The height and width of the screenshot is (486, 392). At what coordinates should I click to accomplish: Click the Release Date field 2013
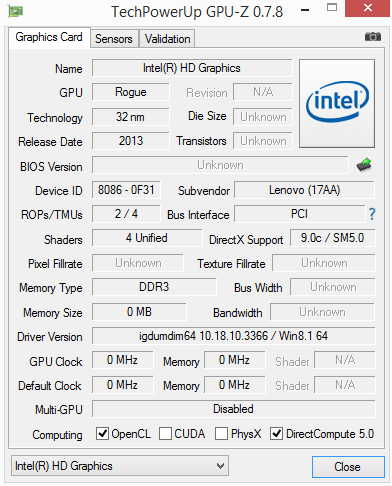[x=131, y=141]
